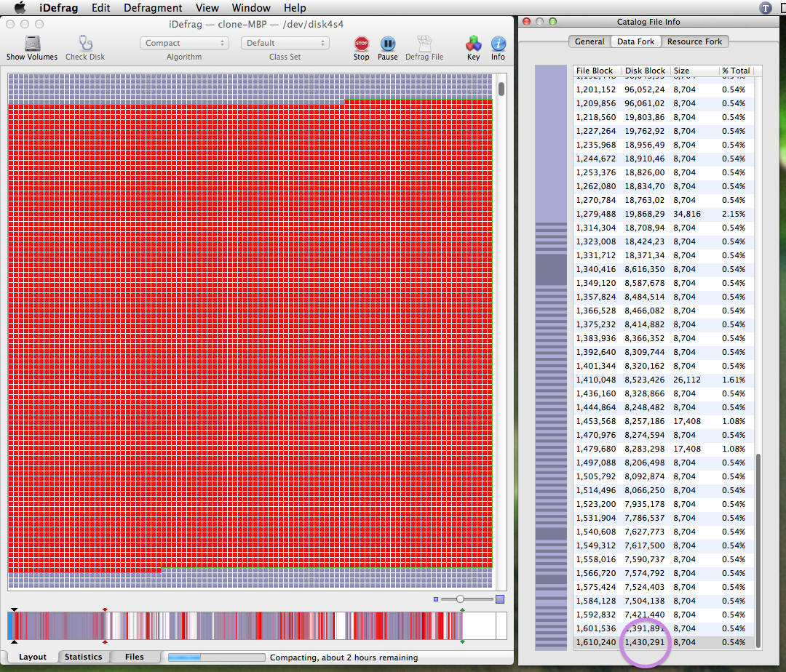Click disk block 7,421,440
Image resolution: width=786 pixels, height=672 pixels.
pos(645,615)
